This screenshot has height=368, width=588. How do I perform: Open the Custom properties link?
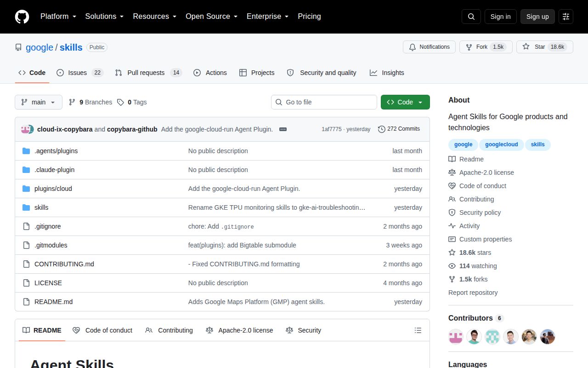pyautogui.click(x=481, y=239)
